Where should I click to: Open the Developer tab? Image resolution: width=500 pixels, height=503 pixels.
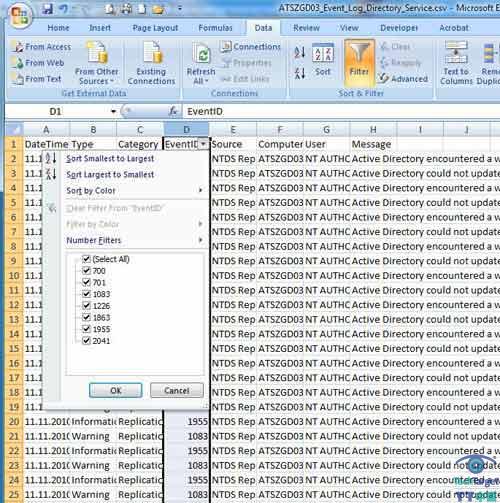[399, 28]
